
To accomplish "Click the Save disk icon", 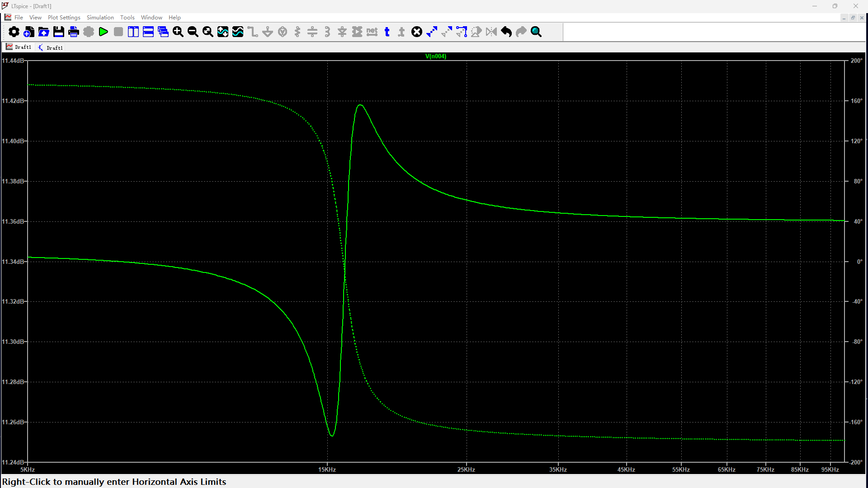I will click(x=59, y=32).
